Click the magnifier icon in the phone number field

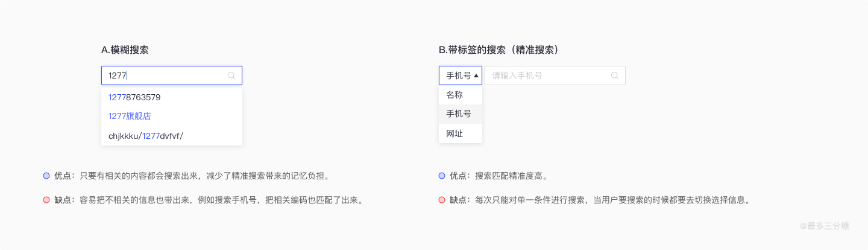(615, 75)
